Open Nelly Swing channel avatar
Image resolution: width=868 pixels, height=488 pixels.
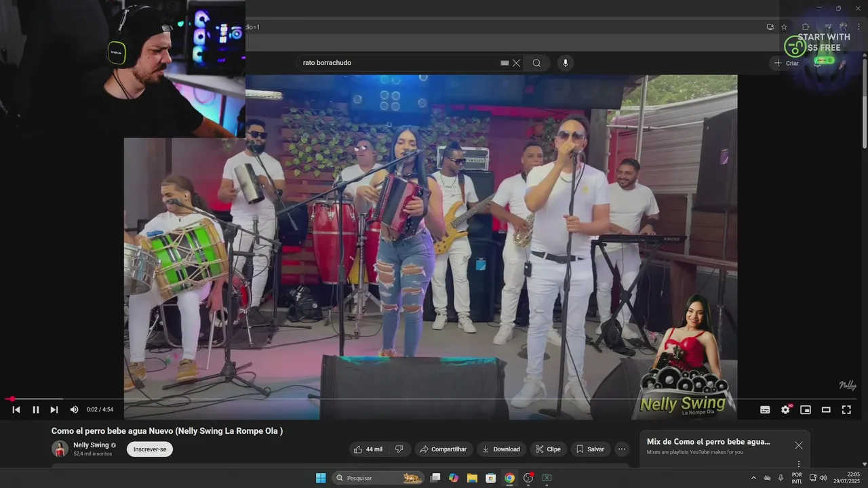click(60, 449)
